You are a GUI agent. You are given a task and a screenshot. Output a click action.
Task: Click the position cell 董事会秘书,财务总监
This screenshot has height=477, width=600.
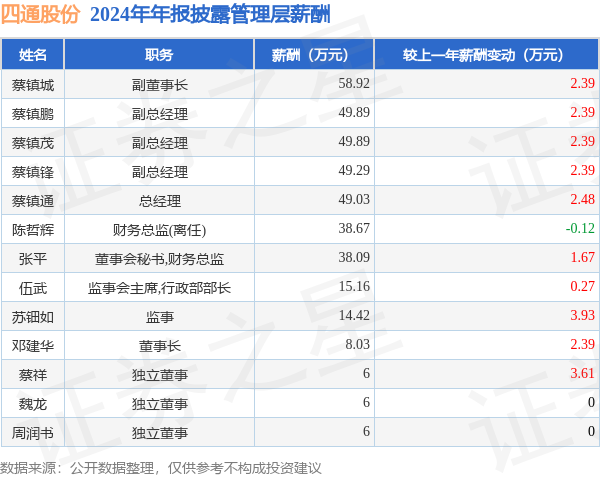160,259
